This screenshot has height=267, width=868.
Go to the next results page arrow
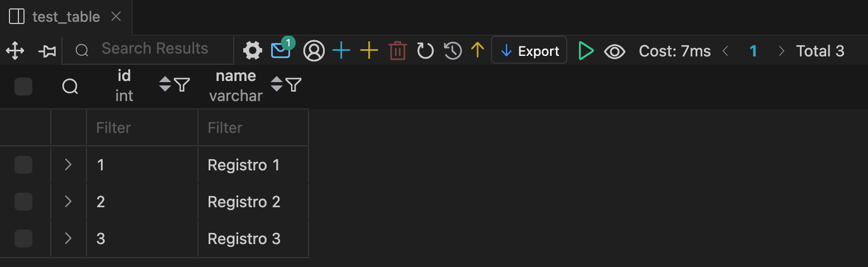(x=781, y=51)
